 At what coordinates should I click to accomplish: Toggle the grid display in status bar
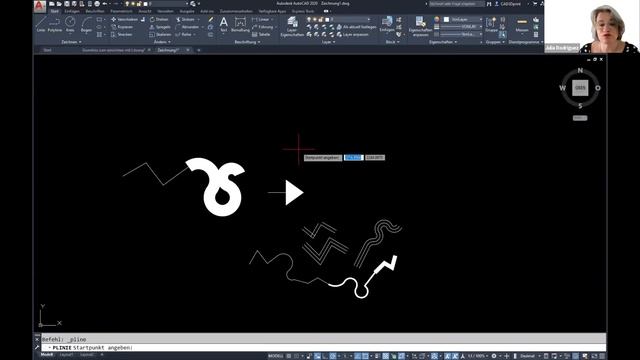289,356
